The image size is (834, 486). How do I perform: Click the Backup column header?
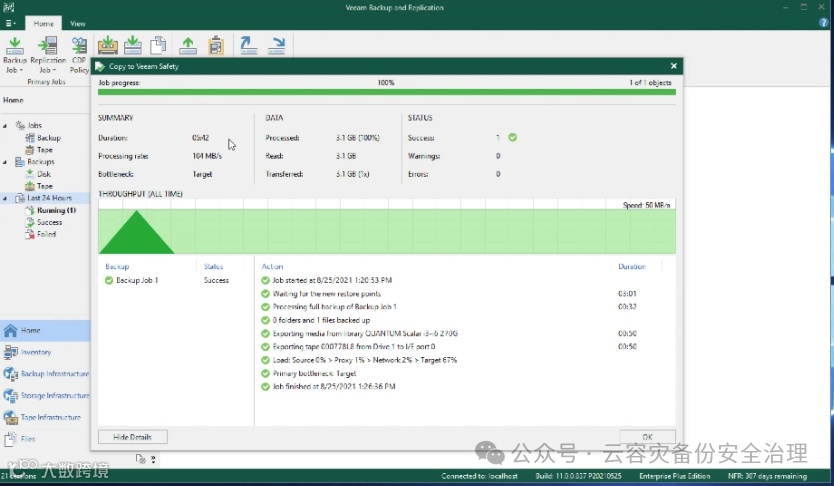(x=117, y=266)
